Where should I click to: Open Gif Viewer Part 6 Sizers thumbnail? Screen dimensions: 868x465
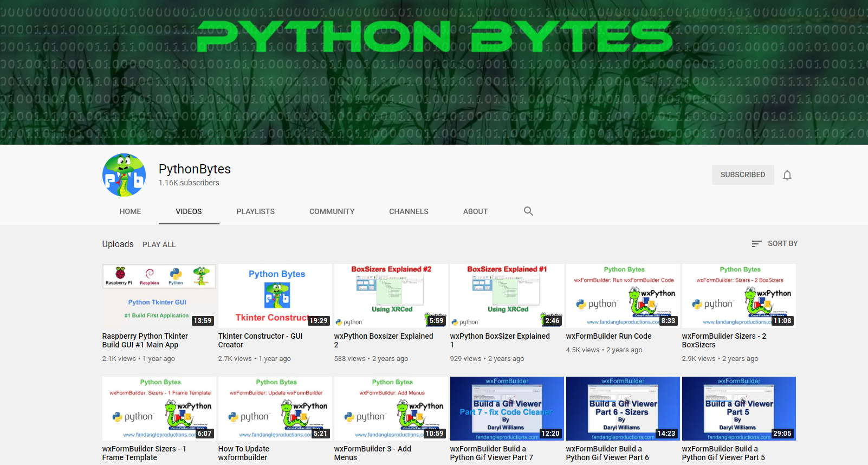tap(623, 409)
